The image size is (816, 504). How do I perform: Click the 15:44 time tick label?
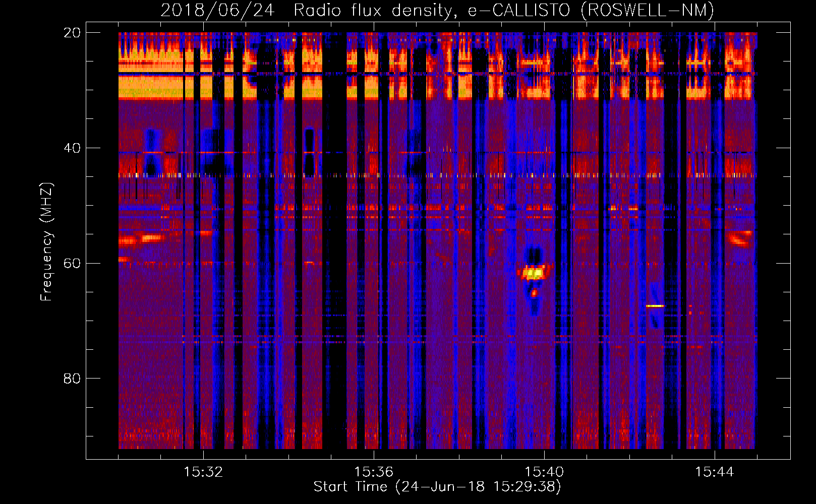[715, 472]
